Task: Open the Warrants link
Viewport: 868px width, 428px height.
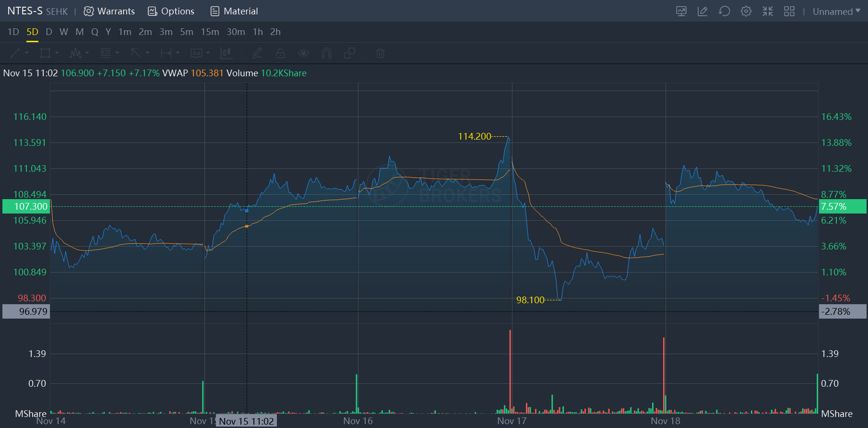Action: point(116,11)
